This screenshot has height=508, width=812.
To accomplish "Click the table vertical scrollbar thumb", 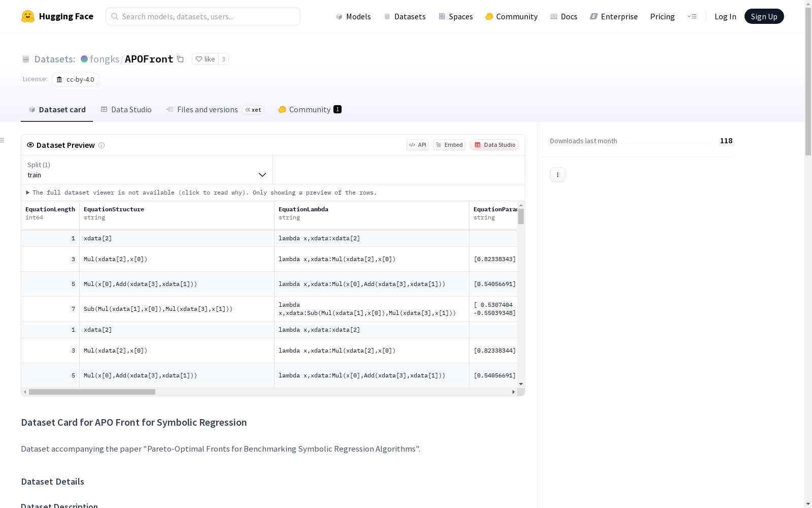I will pyautogui.click(x=521, y=216).
